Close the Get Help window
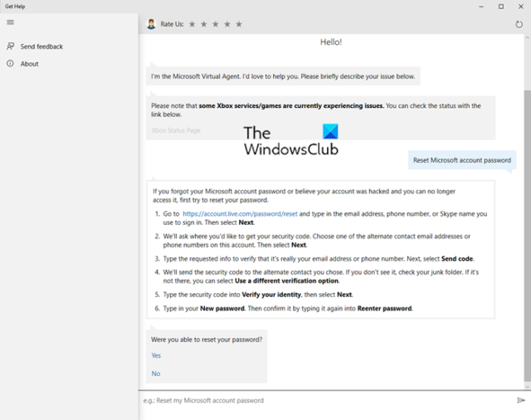This screenshot has width=531, height=420. pyautogui.click(x=521, y=7)
